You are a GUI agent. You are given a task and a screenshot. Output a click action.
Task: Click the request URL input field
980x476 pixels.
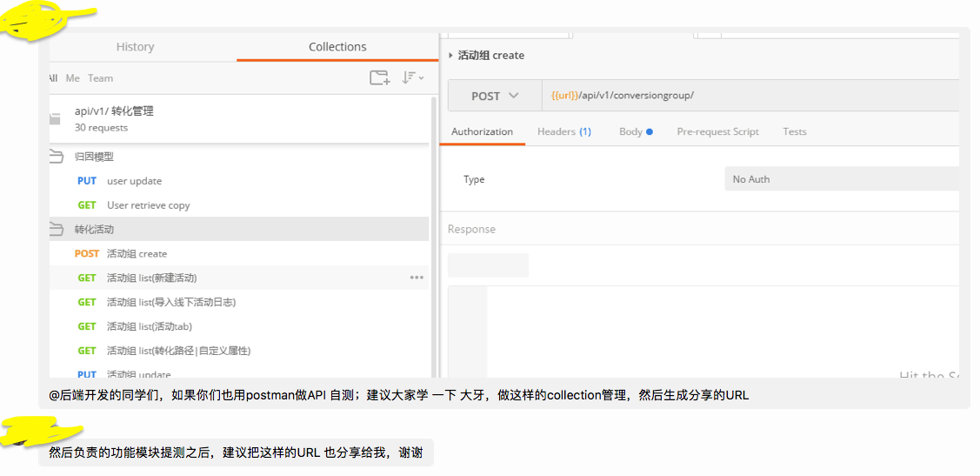tap(748, 96)
